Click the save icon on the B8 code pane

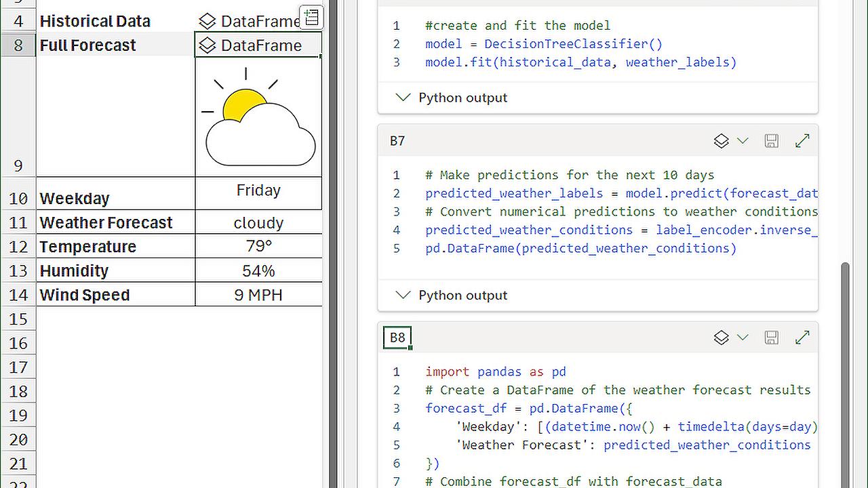click(771, 337)
